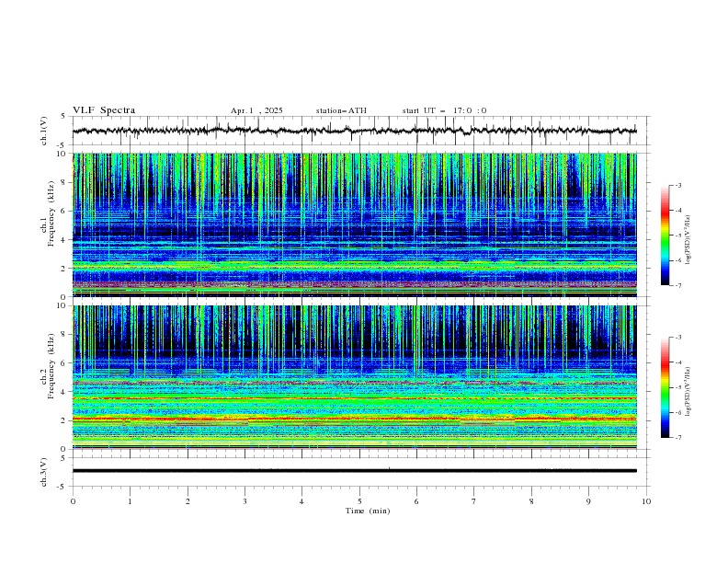Click the "8" kHz tick on ch.1 spectrogram
The image size is (728, 563).
pos(64,182)
